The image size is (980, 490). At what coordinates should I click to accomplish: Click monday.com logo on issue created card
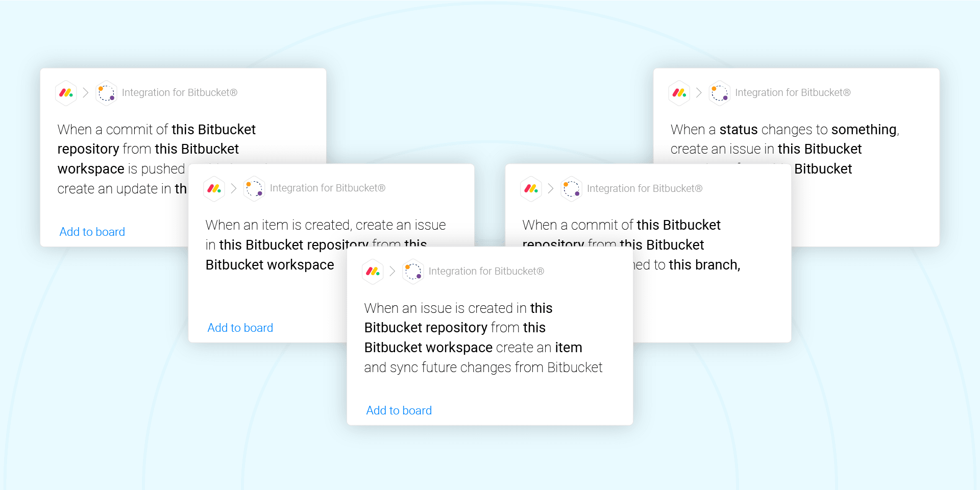tap(373, 272)
